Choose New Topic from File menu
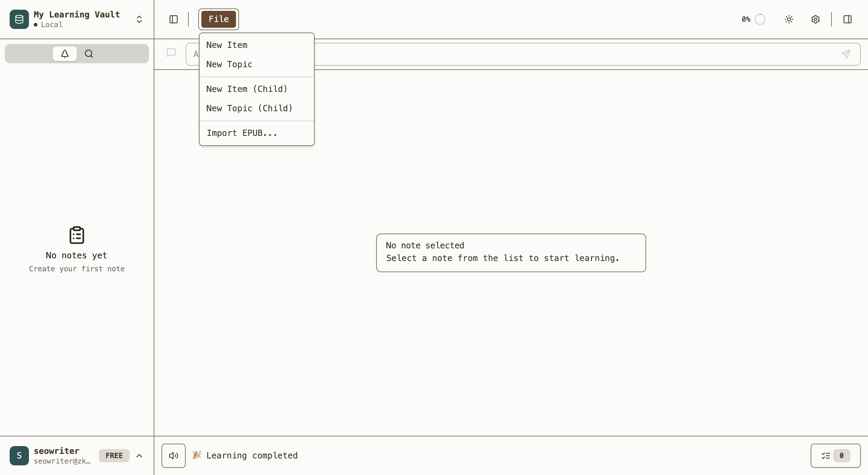Viewport: 868px width, 475px height. 229,64
